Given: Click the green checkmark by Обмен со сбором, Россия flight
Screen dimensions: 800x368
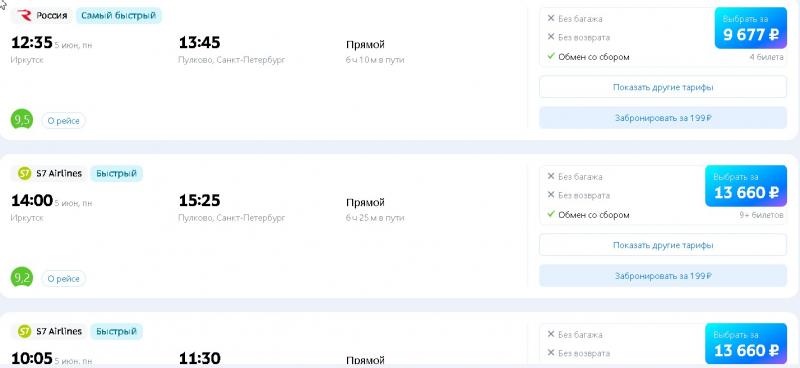Looking at the screenshot, I should [x=551, y=57].
